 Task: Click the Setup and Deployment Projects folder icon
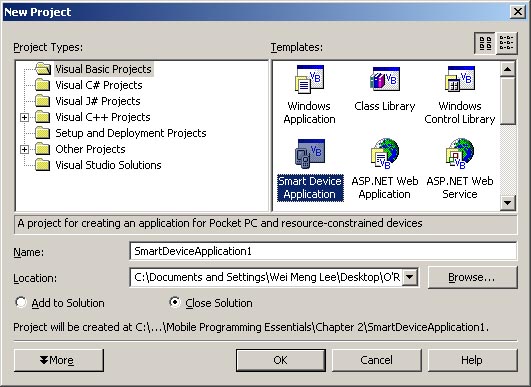tap(43, 133)
